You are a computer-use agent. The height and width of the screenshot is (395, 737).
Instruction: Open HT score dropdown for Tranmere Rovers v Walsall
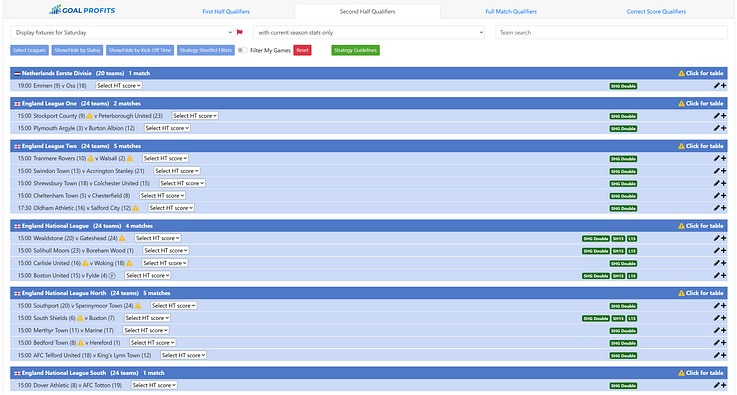click(165, 158)
